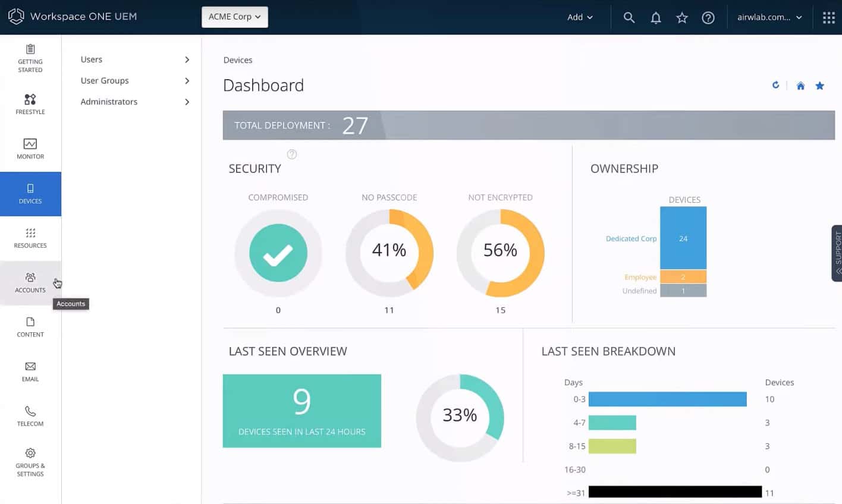Select the Devices sidebar item

pos(30,194)
